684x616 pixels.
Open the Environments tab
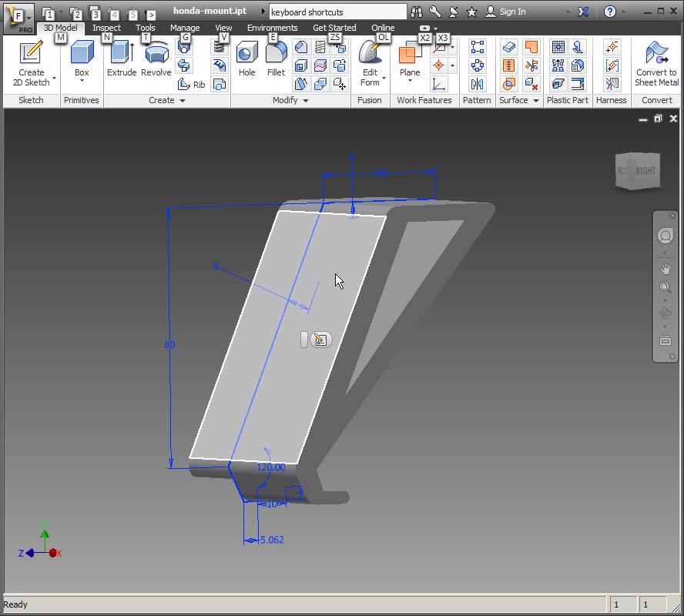[272, 28]
